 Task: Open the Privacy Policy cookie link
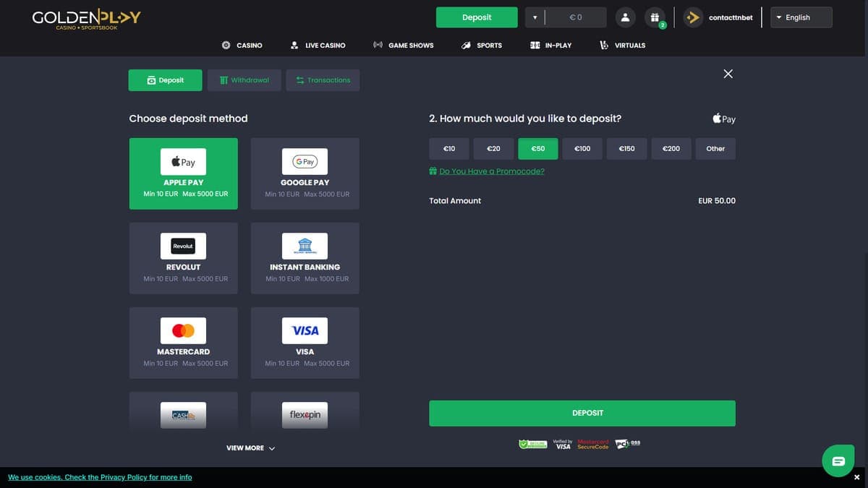100,477
